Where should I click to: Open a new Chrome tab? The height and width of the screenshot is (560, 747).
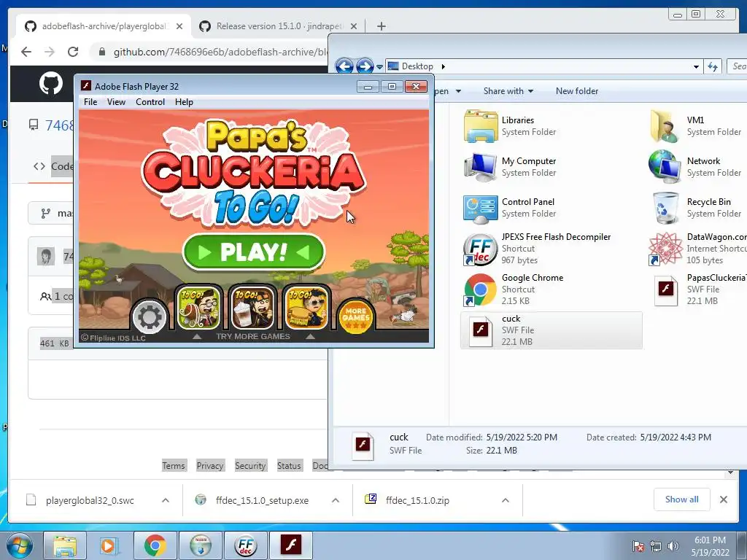[381, 26]
